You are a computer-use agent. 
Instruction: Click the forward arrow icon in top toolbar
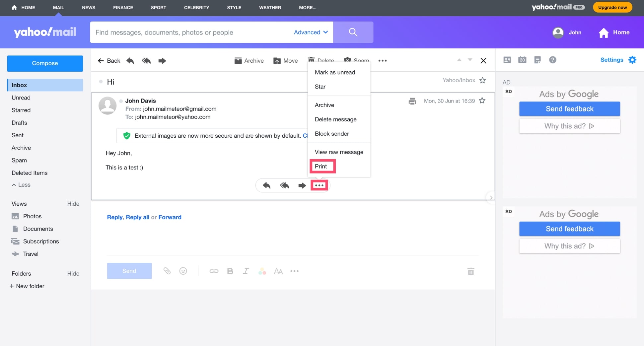(162, 61)
